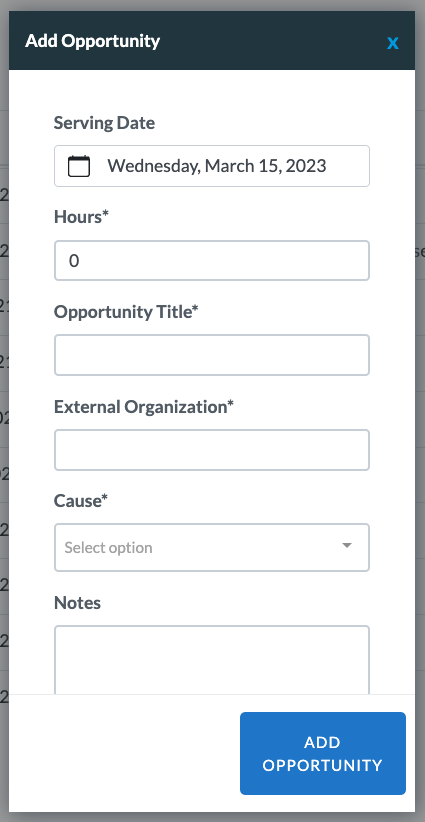Screen dimensions: 425x822
Task: Click the Opportunity Title* label
Action: [126, 312]
